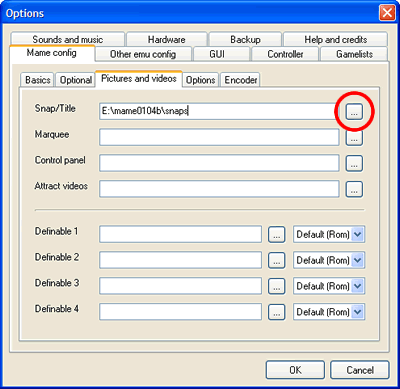Open the Encoder sub-tab
Screen dimensions: 400x389
pos(240,80)
